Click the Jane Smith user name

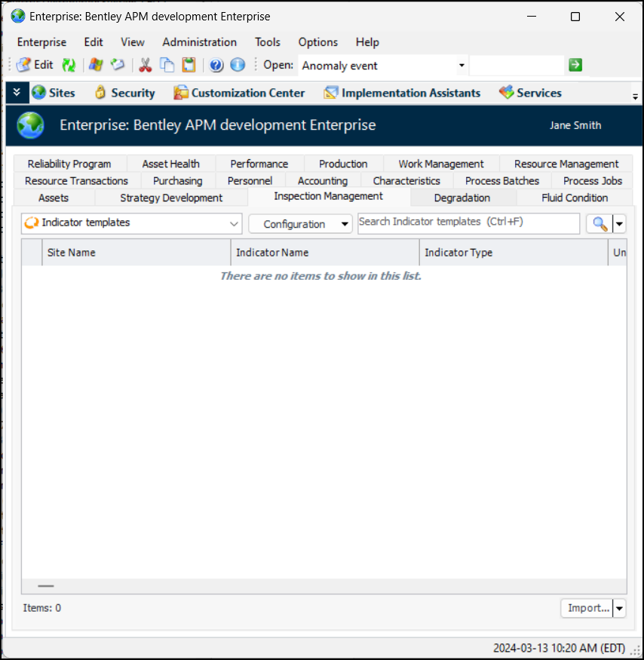tap(575, 125)
